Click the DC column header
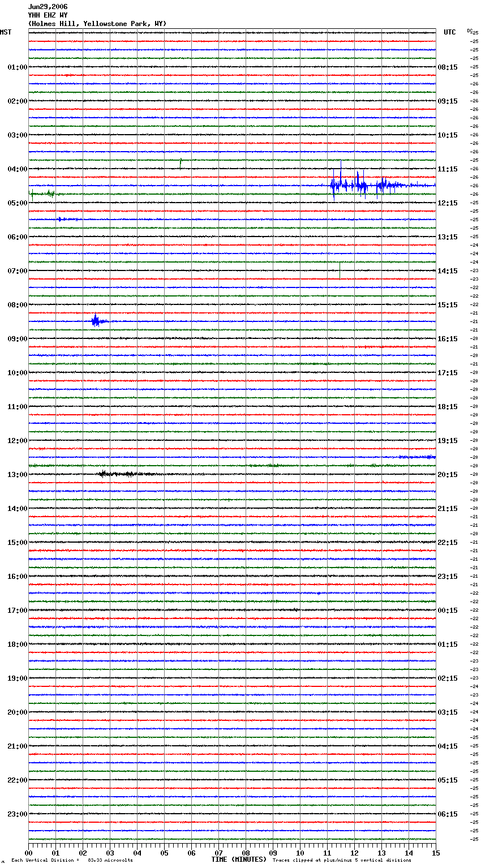The height and width of the screenshot is (868, 481). [469, 31]
